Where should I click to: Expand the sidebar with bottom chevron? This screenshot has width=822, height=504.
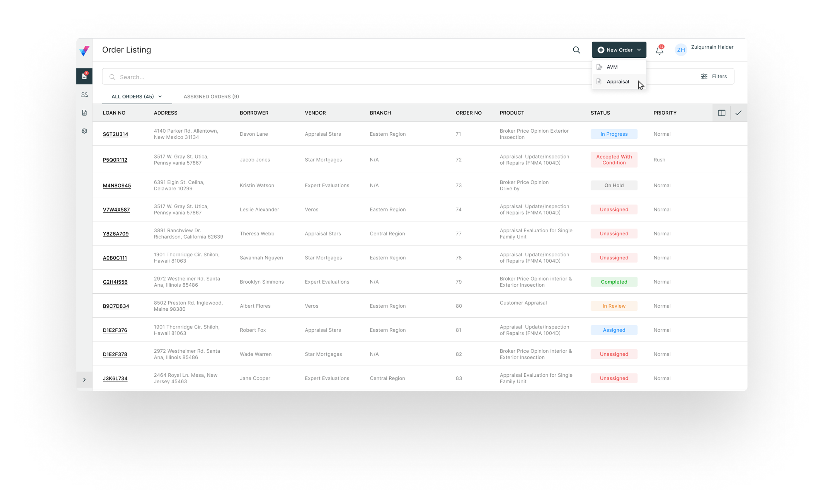click(84, 379)
